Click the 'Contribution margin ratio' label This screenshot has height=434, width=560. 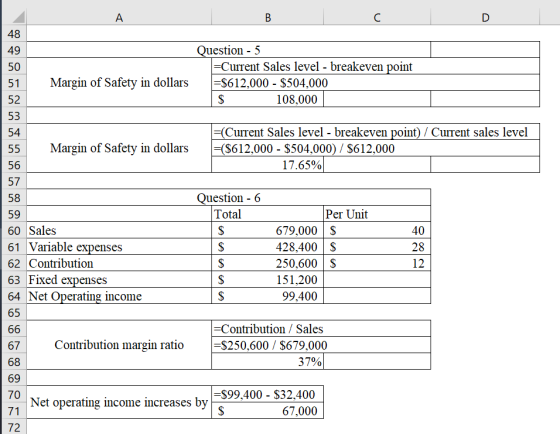click(x=119, y=345)
